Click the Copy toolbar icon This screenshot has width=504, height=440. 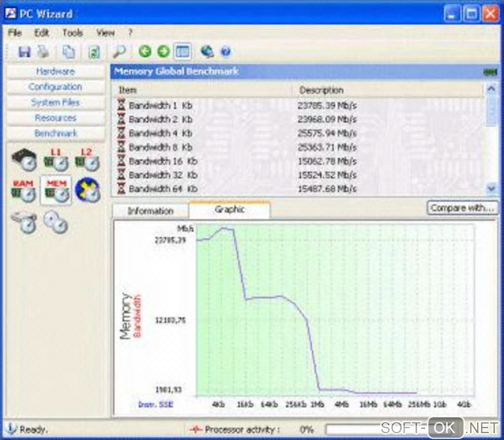69,51
